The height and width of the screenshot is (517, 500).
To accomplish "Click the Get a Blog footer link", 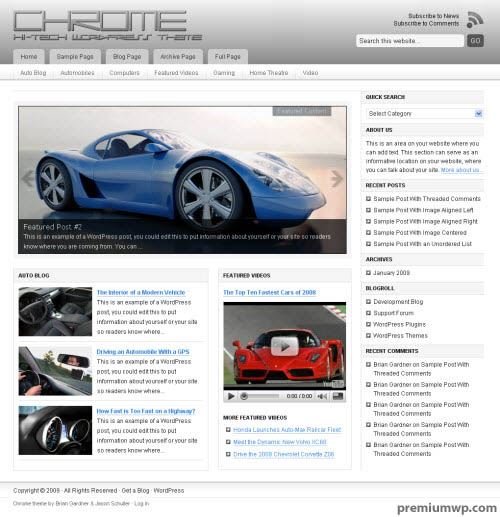I will click(x=135, y=491).
